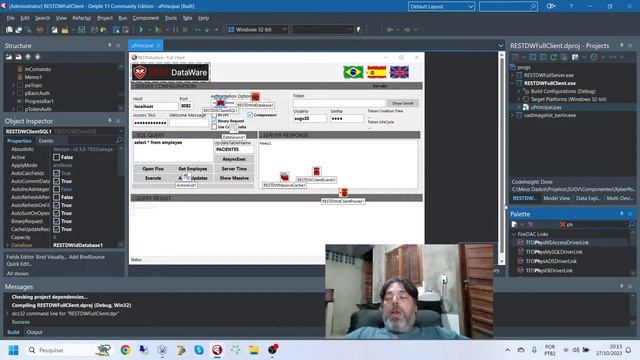This screenshot has width=640, height=360.
Task: Click Structure panel move-up arrow icon
Action: tap(28, 57)
